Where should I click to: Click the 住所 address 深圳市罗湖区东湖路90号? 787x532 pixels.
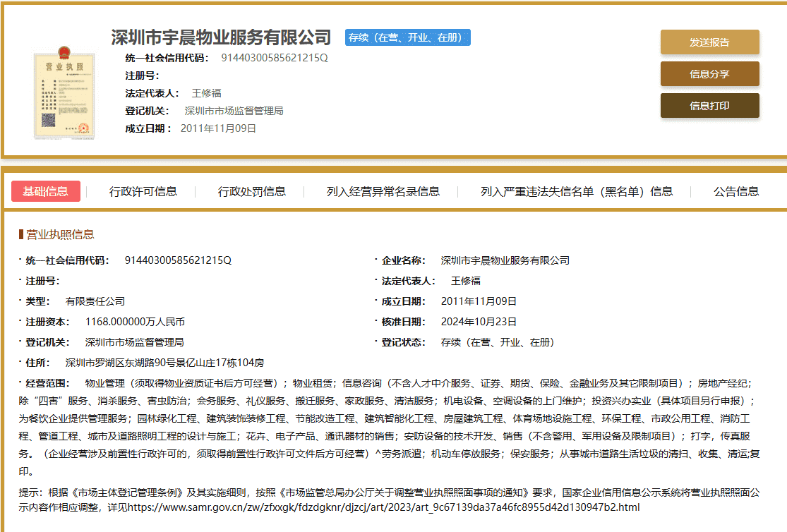click(164, 363)
